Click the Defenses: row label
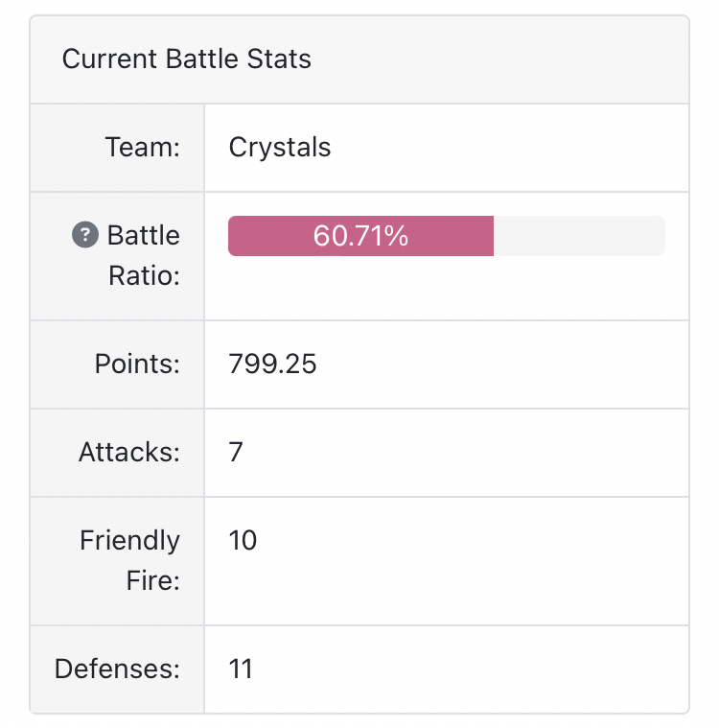Screen dimensions: 719x728 coord(118,669)
